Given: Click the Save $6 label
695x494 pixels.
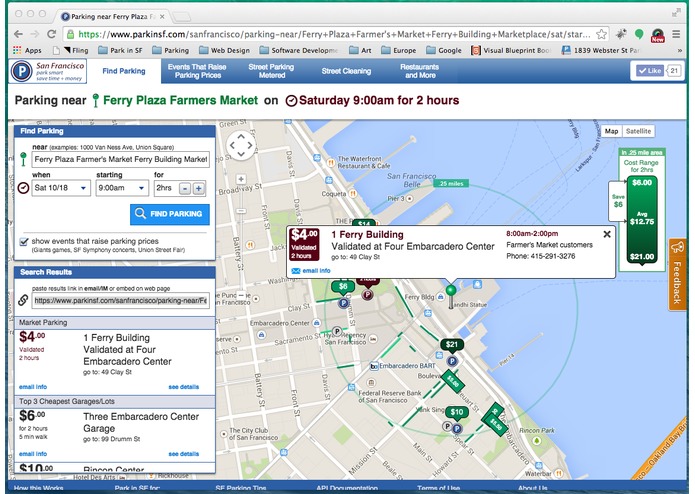Looking at the screenshot, I should pos(618,201).
